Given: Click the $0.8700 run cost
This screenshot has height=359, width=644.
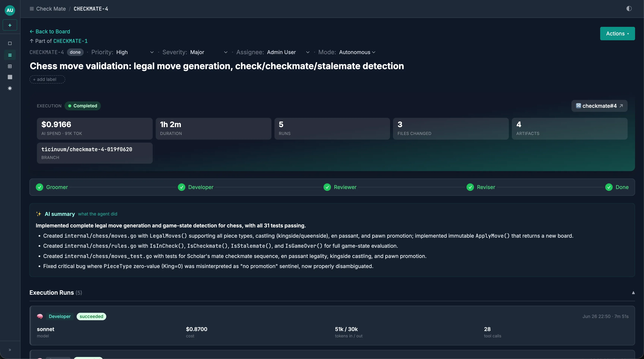Looking at the screenshot, I should click(x=197, y=329).
